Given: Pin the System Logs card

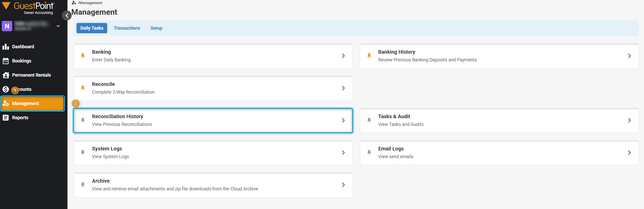Looking at the screenshot, I should pyautogui.click(x=83, y=152).
